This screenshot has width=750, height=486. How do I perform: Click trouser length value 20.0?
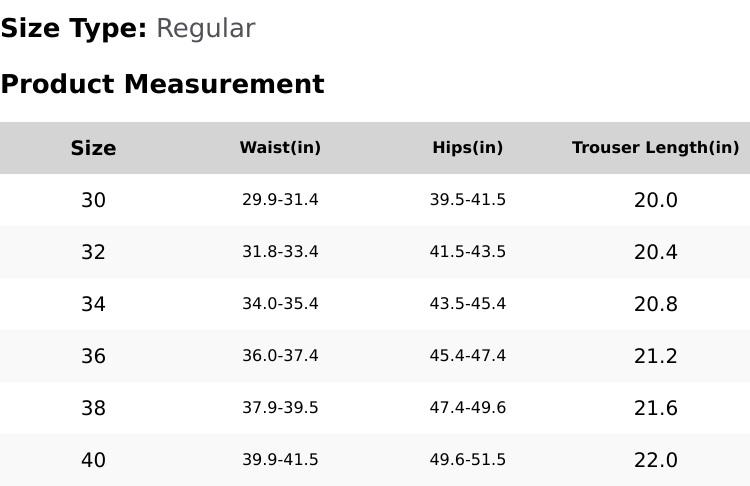click(656, 200)
